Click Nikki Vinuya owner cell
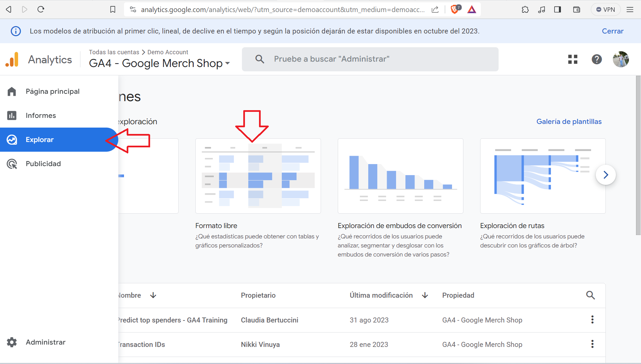The height and width of the screenshot is (364, 641). click(260, 345)
